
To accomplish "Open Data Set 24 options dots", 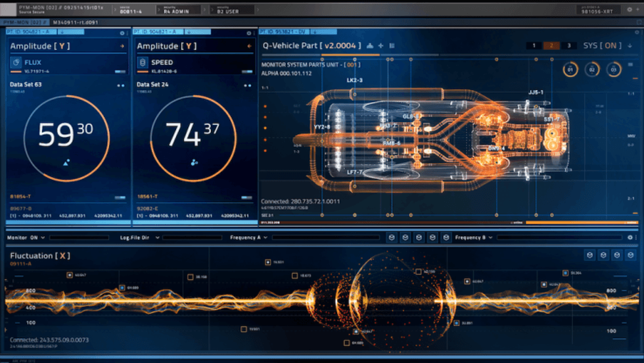I will click(247, 85).
